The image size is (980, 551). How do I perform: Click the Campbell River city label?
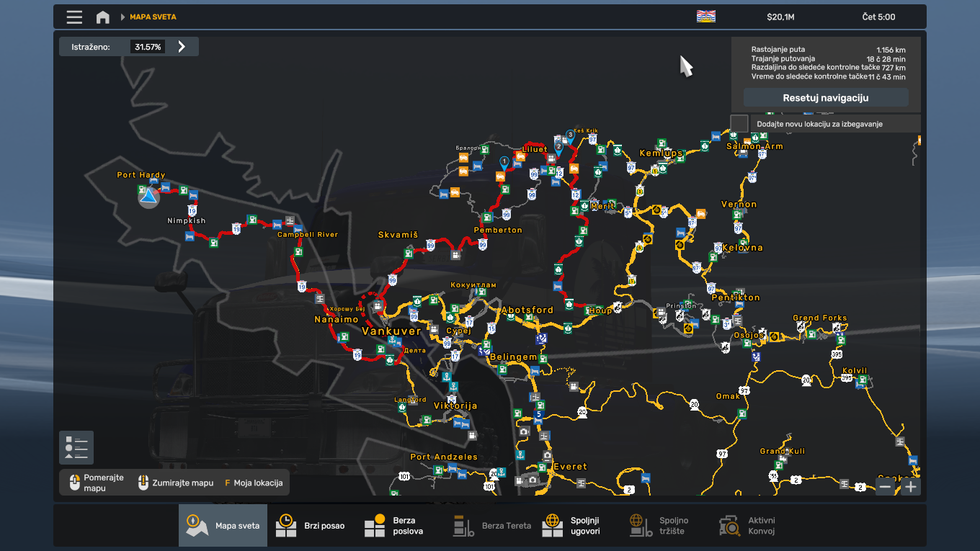pos(308,235)
